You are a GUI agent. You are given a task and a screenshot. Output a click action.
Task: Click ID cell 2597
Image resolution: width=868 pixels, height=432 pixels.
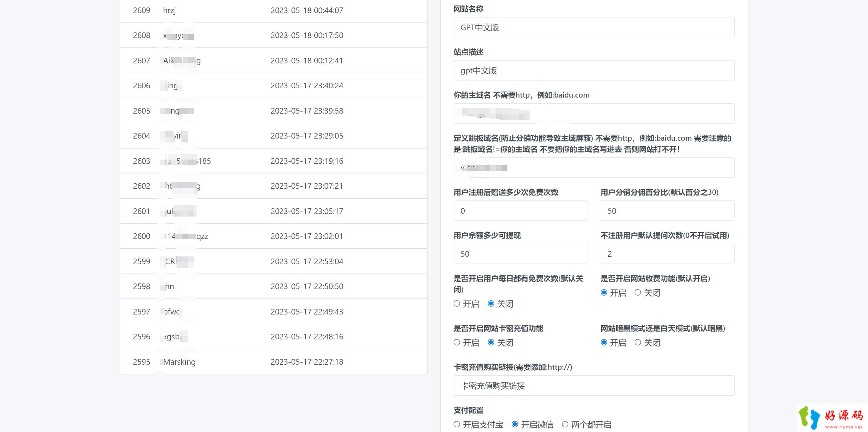141,312
